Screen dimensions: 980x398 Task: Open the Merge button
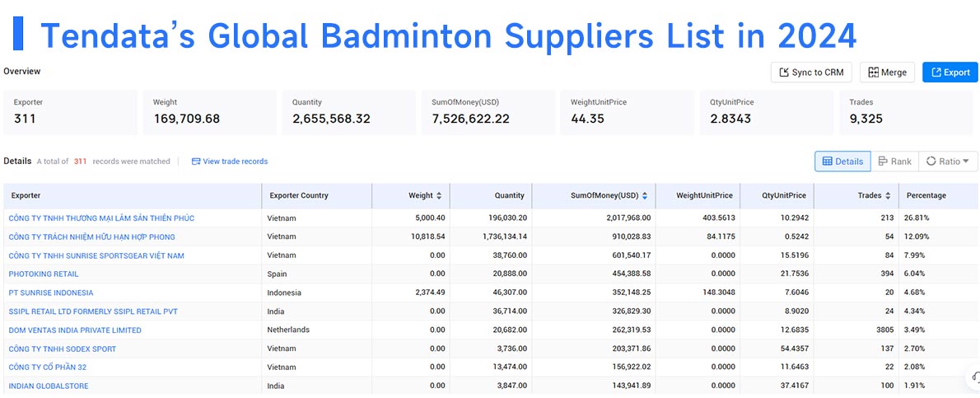coord(888,73)
